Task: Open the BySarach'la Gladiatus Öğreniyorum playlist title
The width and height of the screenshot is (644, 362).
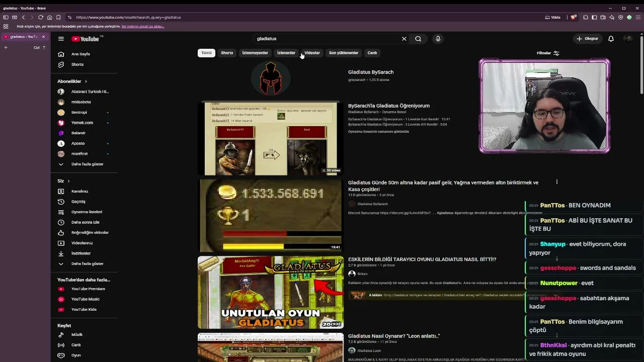Action: 389,106
